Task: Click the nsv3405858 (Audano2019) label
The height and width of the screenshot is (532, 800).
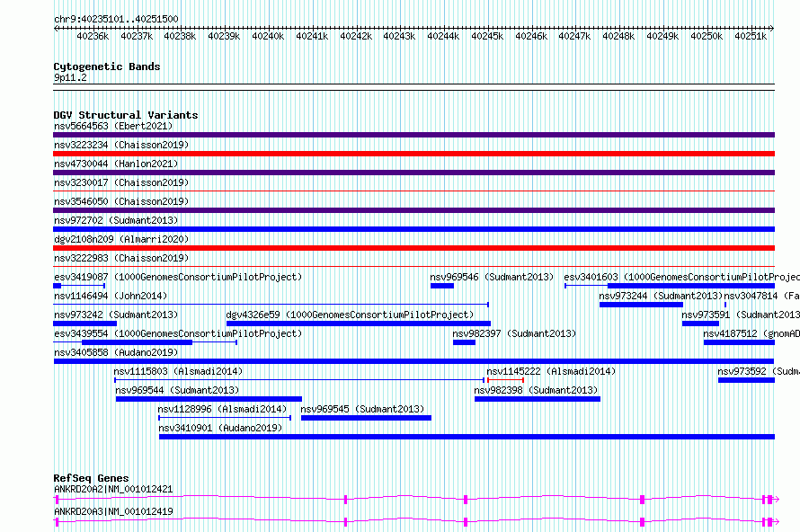Action: pyautogui.click(x=116, y=352)
